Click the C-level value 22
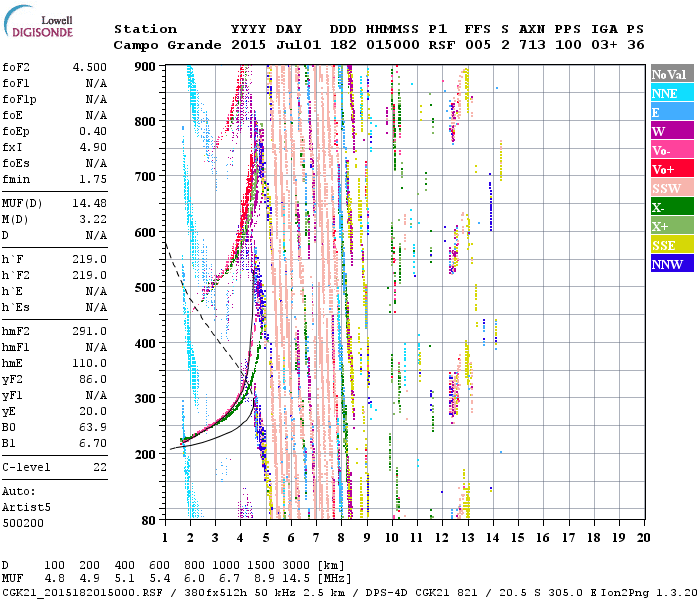 (x=100, y=467)
